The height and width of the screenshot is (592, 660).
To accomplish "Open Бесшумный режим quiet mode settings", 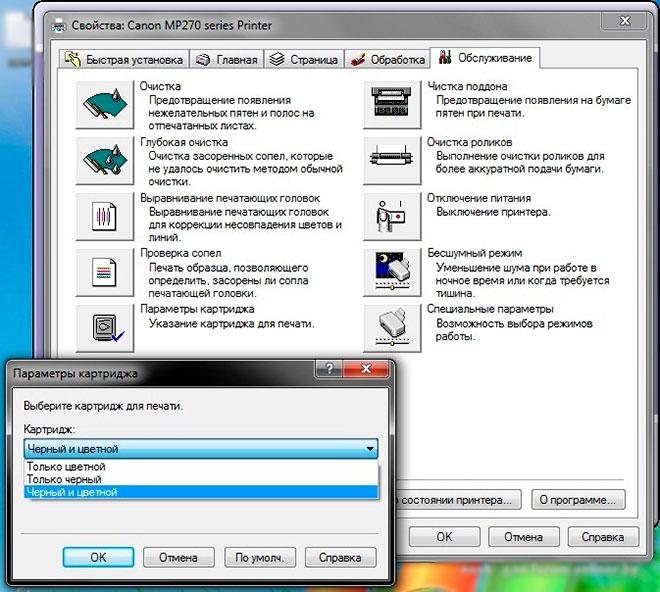I will [x=392, y=273].
